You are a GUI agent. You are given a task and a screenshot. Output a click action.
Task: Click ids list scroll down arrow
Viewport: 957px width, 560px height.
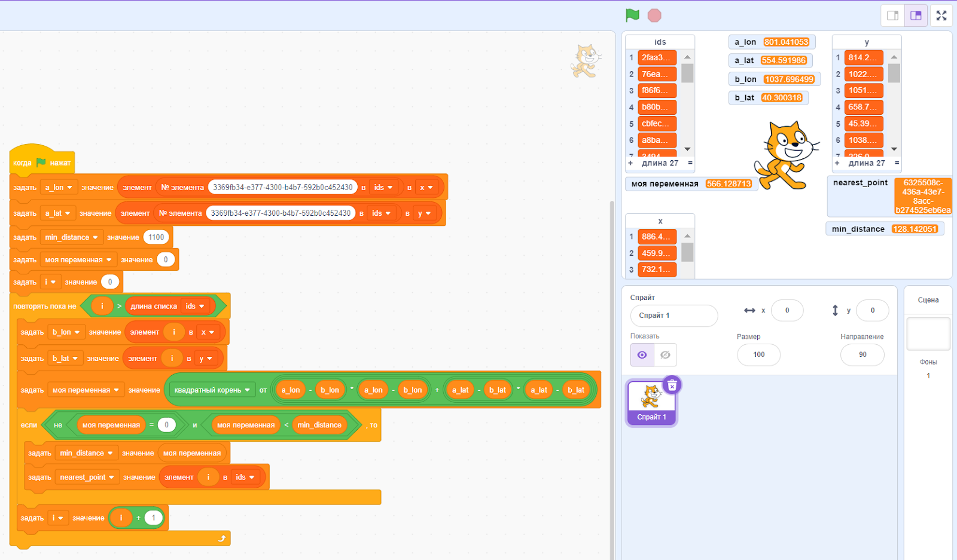click(687, 149)
